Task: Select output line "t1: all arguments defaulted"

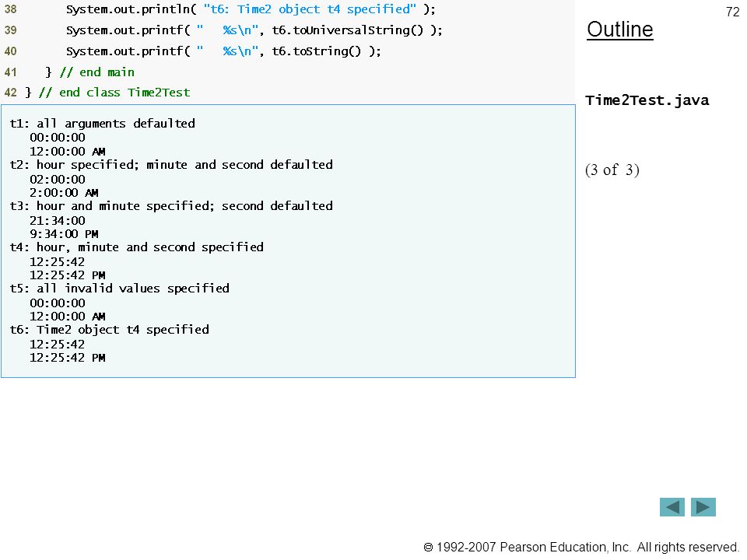Action: coord(103,124)
